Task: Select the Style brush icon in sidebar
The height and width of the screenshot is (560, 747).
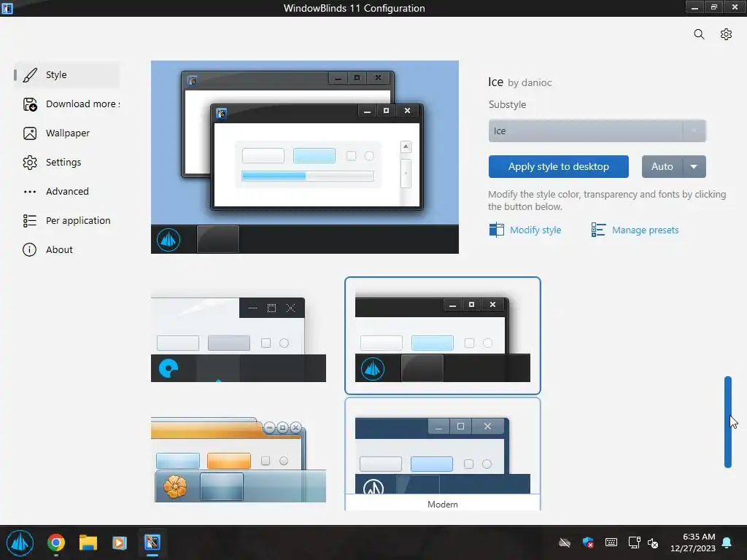Action: (x=30, y=75)
